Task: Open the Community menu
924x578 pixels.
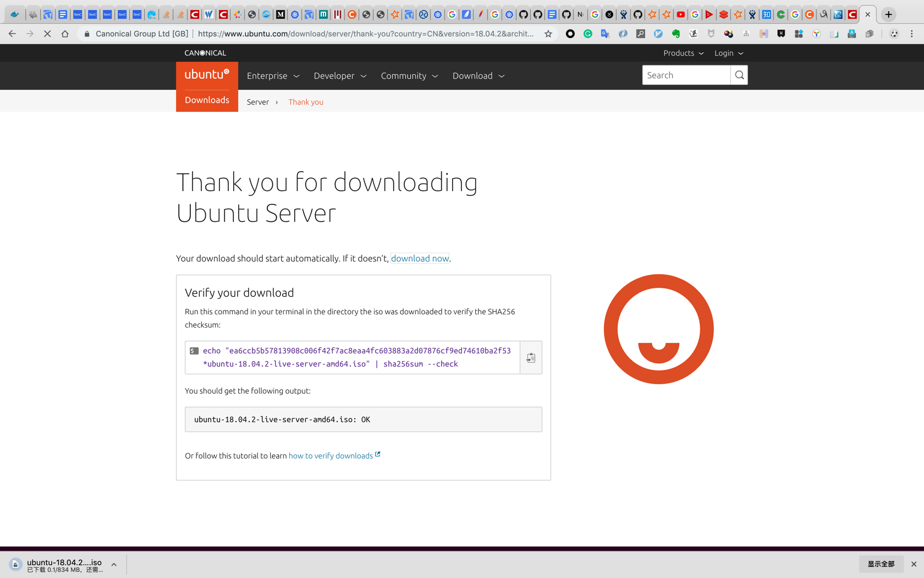Action: point(409,76)
